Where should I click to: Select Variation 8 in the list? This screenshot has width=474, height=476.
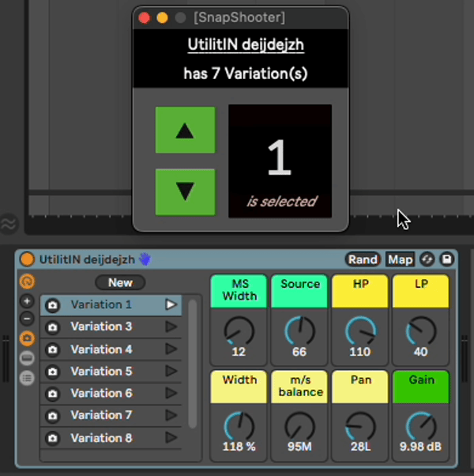(x=101, y=437)
